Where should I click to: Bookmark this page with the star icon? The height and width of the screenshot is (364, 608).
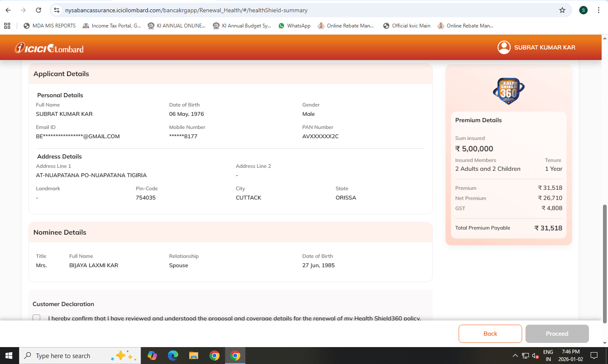coord(562,10)
